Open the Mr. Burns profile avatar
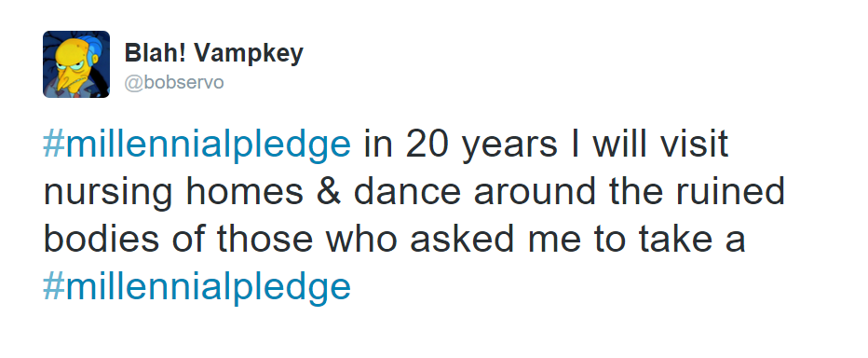868x358 pixels. tap(76, 64)
